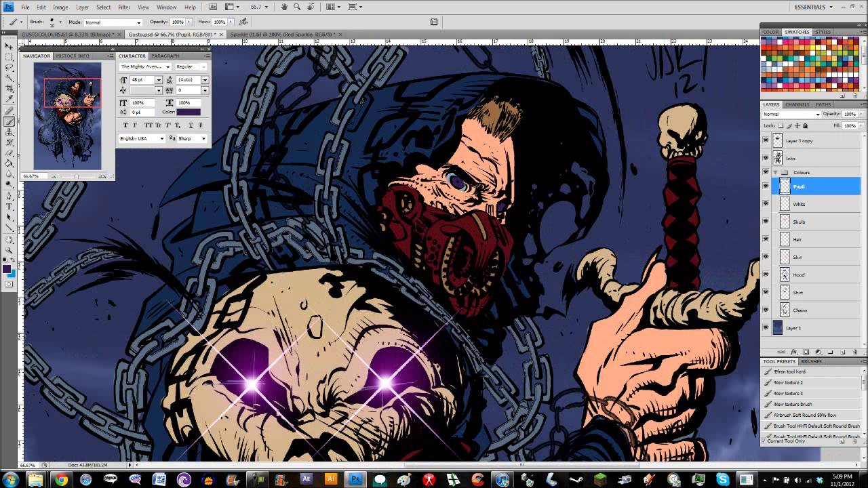Toggle Quick Mask mode
Screen dimensions: 868x488
(9, 285)
